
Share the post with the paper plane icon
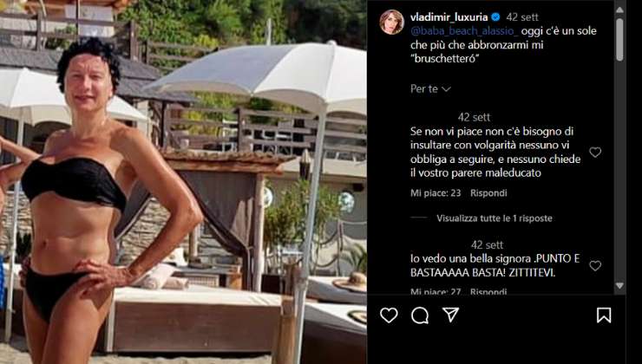[450, 315]
